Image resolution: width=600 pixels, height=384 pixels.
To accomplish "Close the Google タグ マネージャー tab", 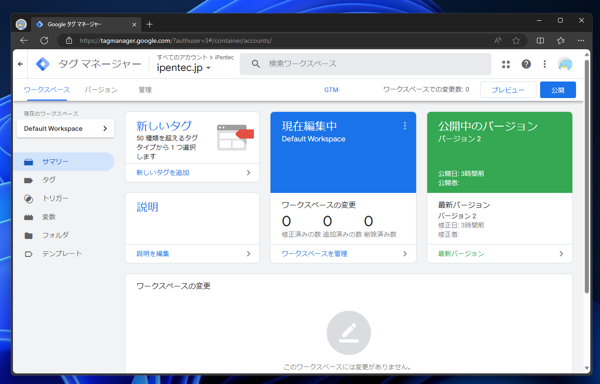I will click(134, 24).
